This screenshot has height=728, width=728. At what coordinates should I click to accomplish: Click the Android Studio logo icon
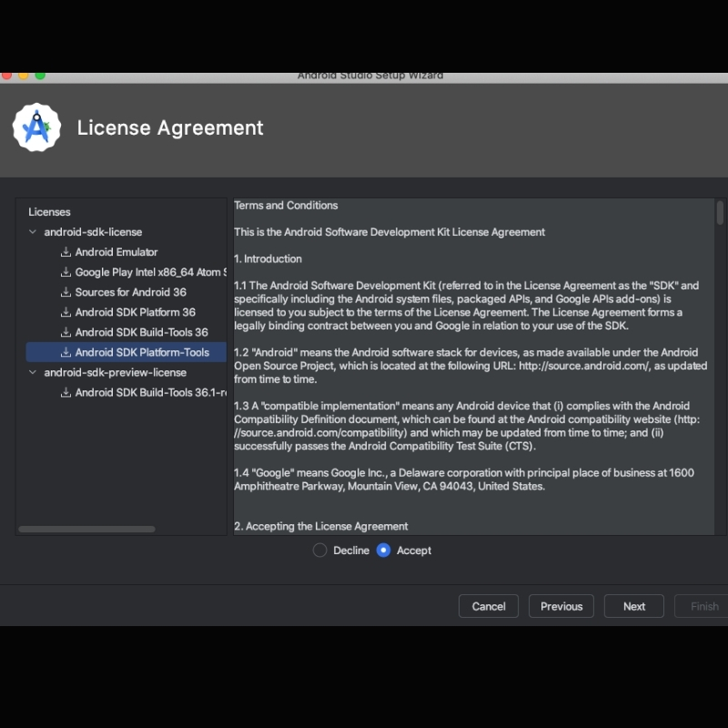36,127
